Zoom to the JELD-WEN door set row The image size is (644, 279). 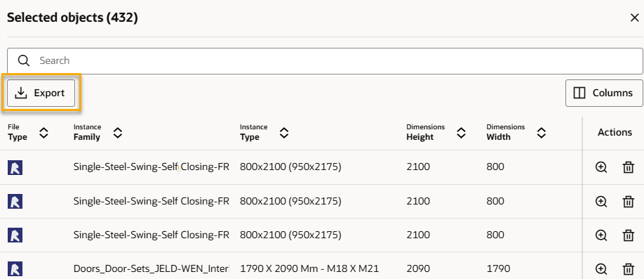tap(601, 269)
